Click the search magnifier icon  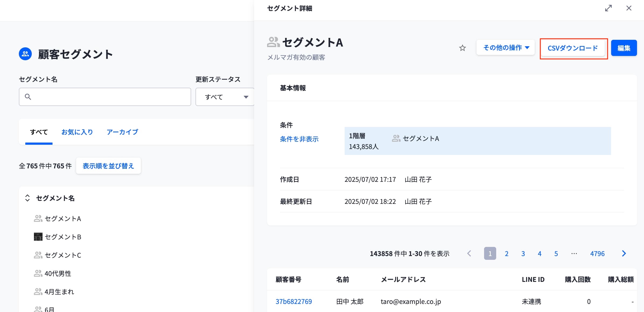pos(28,97)
